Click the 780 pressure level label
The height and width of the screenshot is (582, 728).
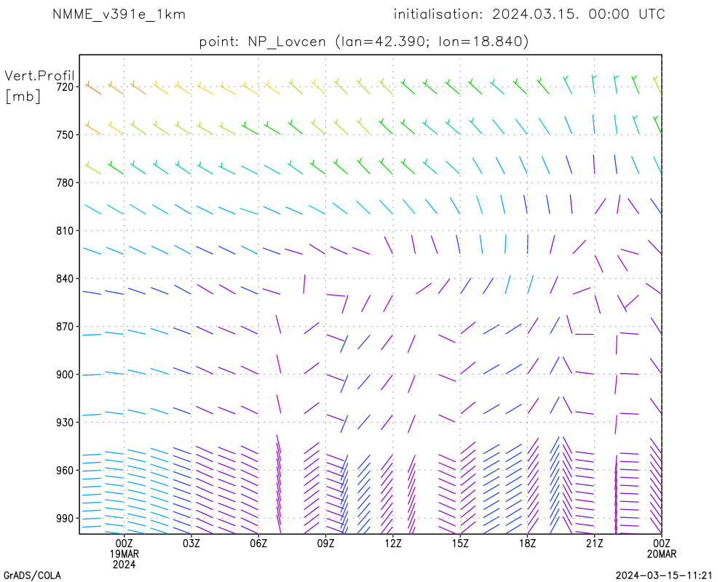point(65,183)
